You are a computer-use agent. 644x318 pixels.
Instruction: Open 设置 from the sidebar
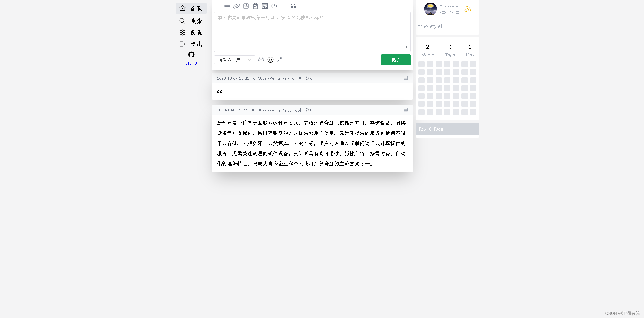191,32
